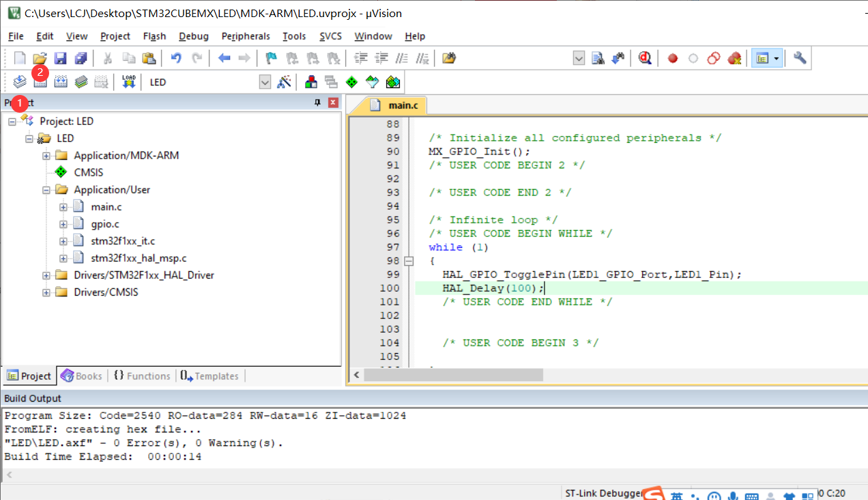868x500 pixels.
Task: Create a new file with New icon
Action: (20, 59)
